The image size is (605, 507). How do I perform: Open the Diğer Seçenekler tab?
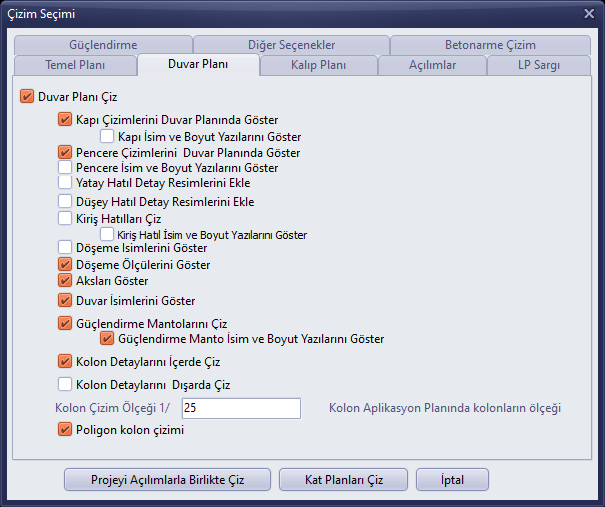tap(291, 45)
